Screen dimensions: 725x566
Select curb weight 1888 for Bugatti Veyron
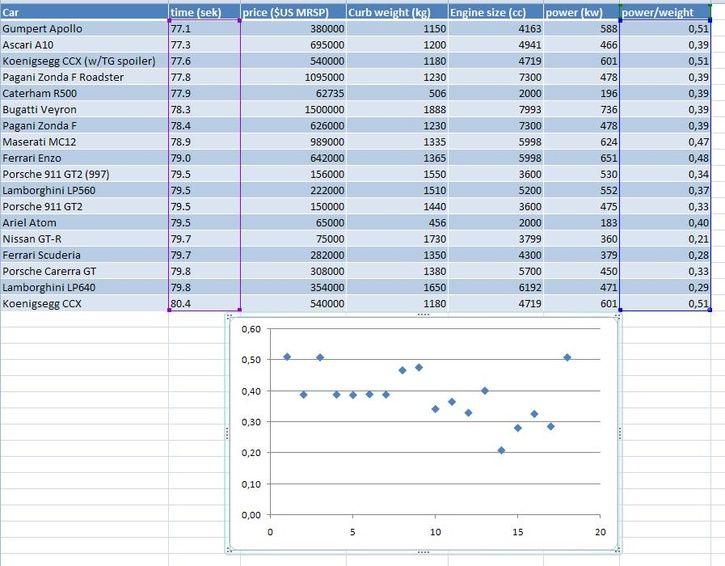[x=397, y=110]
